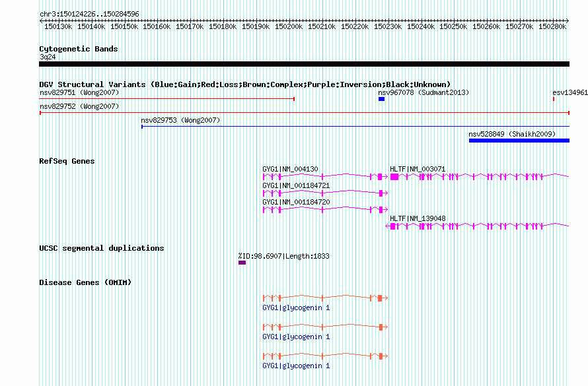Viewport: 588px width, 386px height.
Task: Open variant label nsv829753 (Wong2007)
Action: [x=180, y=120]
